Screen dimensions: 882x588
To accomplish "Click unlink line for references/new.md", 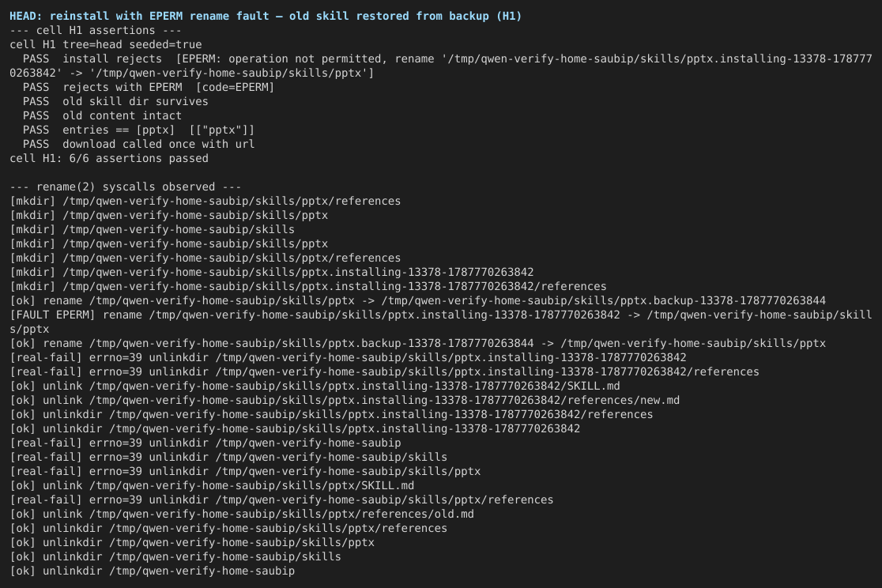I will tap(345, 400).
